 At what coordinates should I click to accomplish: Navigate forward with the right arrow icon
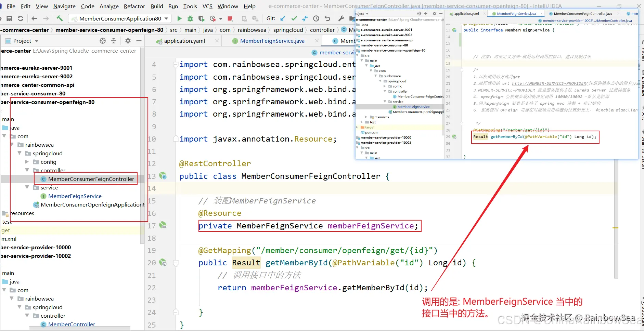(46, 18)
